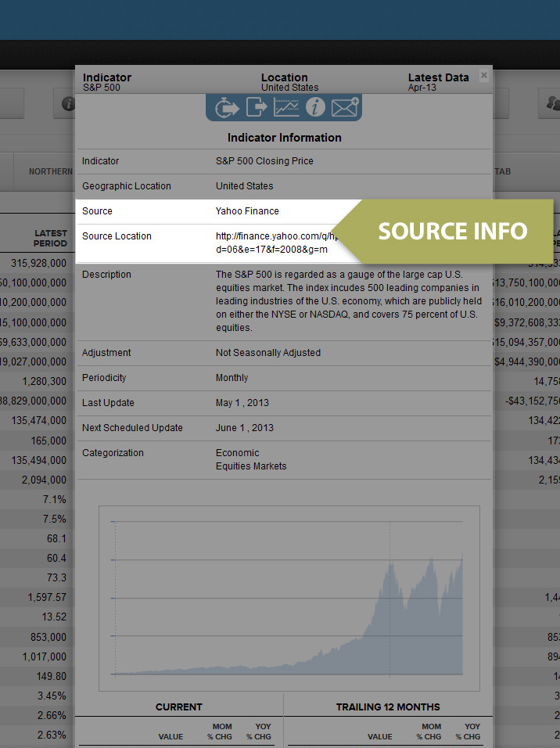Screen dimensions: 560x748
Task: Click the background info icon beside the popup
Action: click(69, 103)
